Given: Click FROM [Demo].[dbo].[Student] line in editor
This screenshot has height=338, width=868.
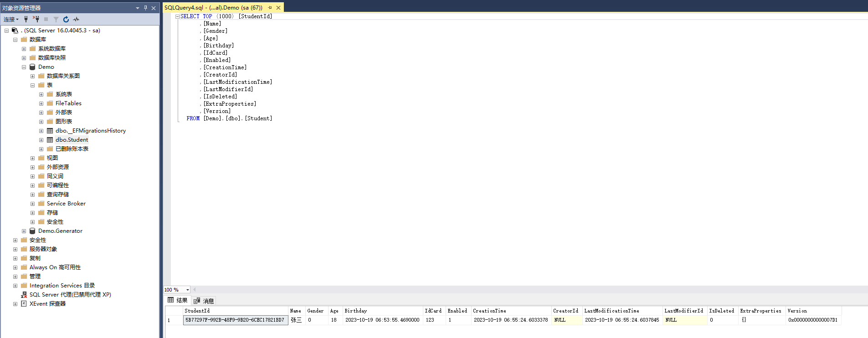Looking at the screenshot, I should click(x=229, y=118).
